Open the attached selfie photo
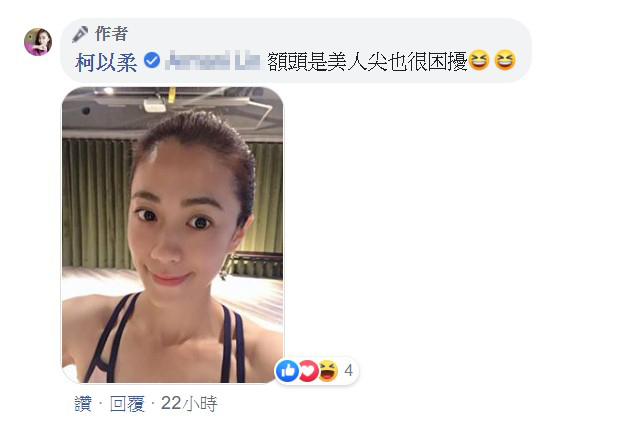Image resolution: width=618 pixels, height=427 pixels. click(173, 235)
